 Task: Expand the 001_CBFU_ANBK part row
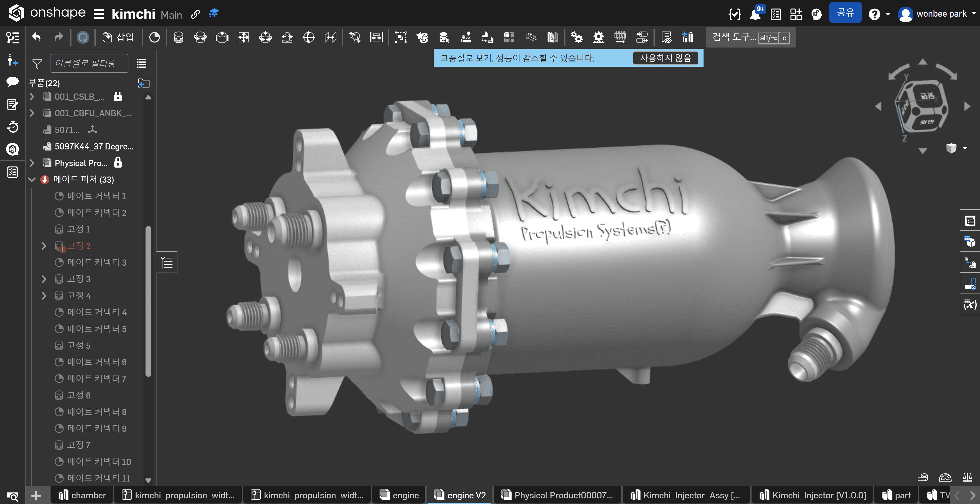(x=32, y=113)
